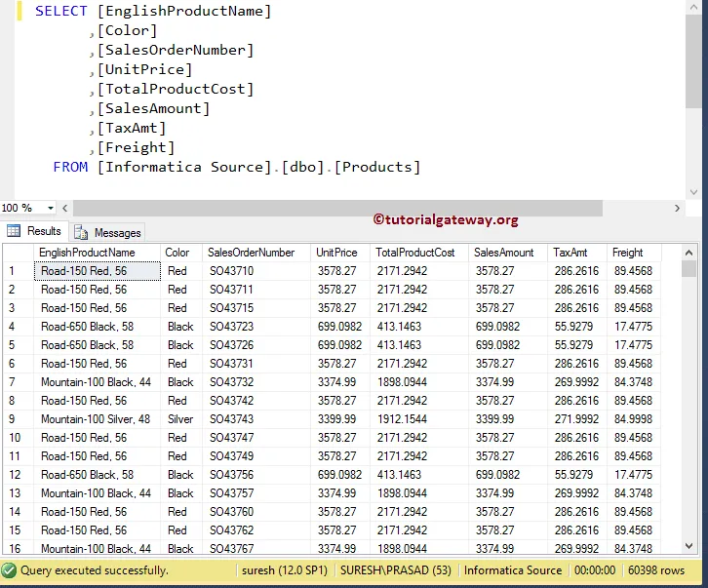
Task: Open the Messages tab
Action: click(107, 233)
